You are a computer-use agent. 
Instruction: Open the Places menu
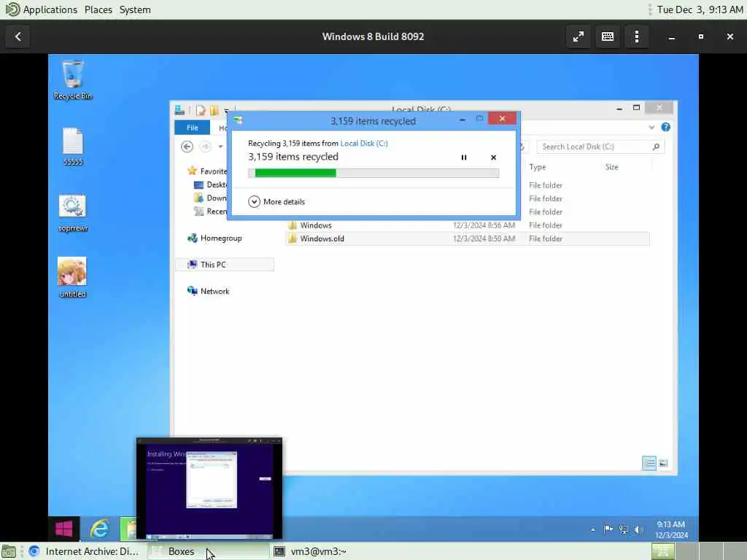pyautogui.click(x=98, y=9)
